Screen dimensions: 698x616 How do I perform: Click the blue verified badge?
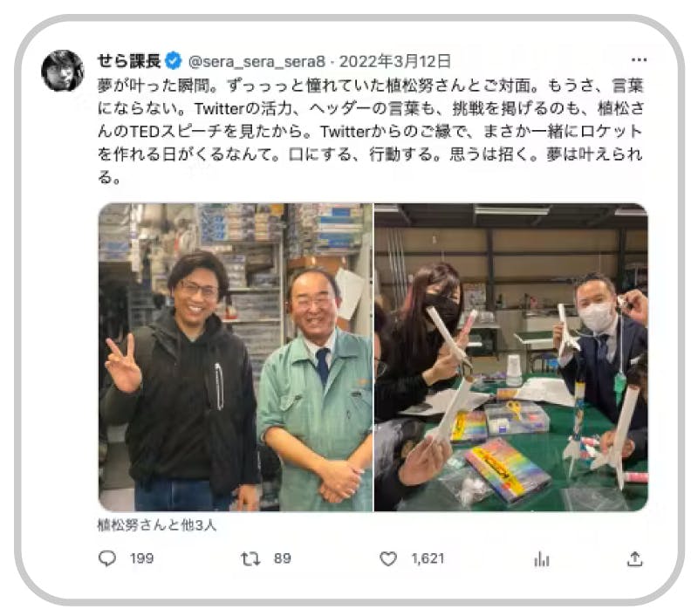(173, 61)
